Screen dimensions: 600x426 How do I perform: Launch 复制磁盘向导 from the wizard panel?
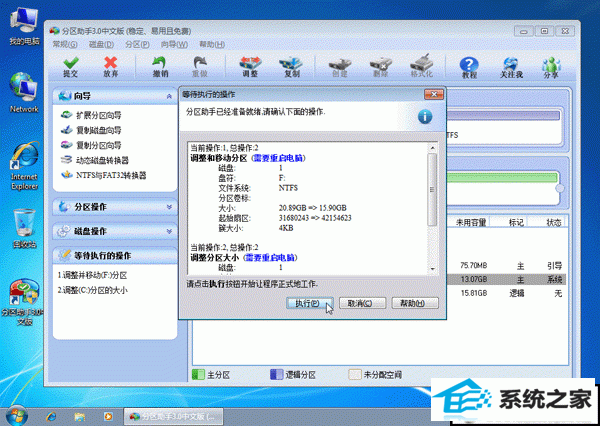pyautogui.click(x=91, y=130)
